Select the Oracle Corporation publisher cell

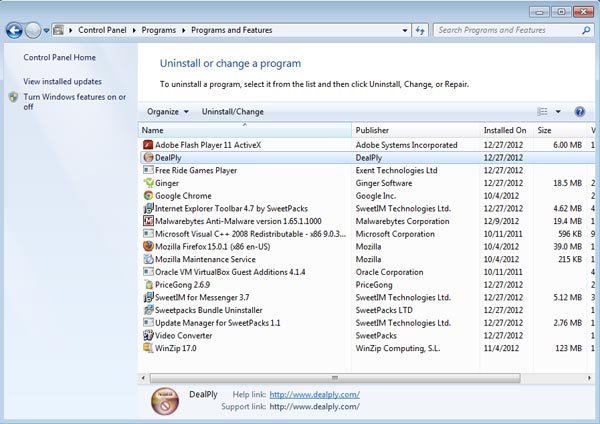[390, 272]
